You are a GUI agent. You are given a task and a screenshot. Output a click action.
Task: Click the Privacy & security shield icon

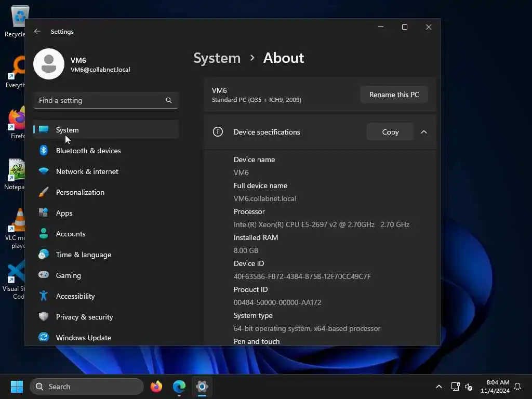(44, 316)
